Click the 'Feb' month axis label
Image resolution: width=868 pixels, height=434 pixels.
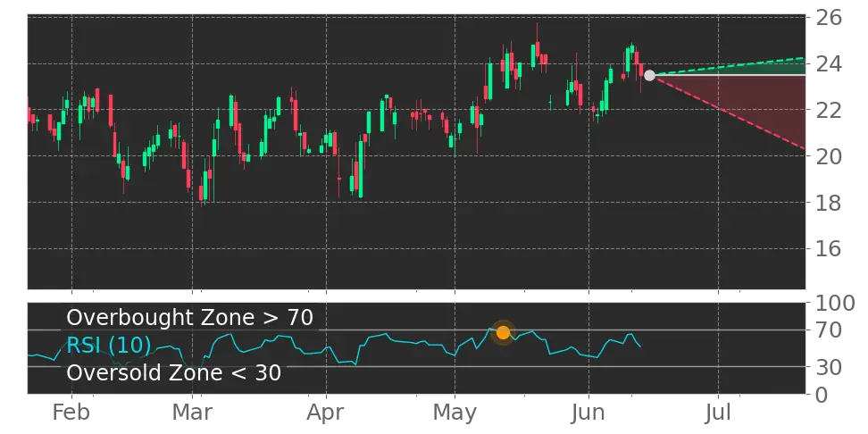tap(71, 413)
